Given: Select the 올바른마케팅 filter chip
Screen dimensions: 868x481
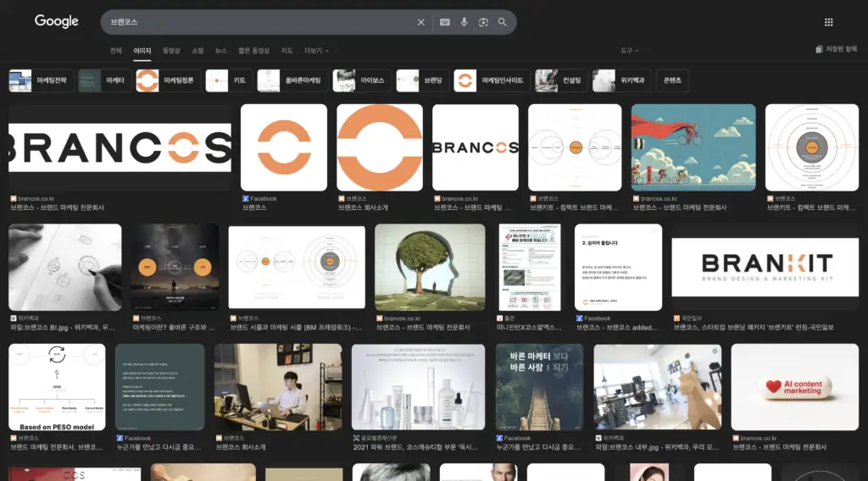Looking at the screenshot, I should [292, 80].
